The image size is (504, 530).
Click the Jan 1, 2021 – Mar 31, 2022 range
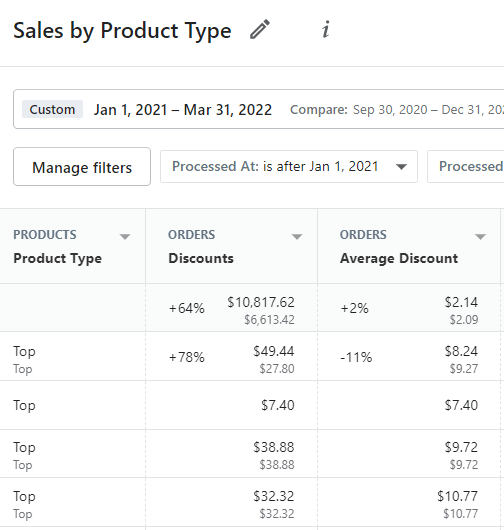(x=183, y=110)
